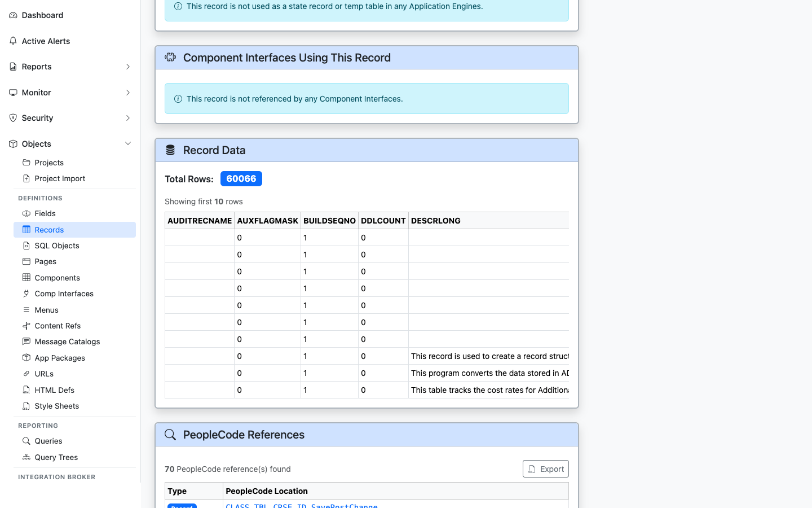The width and height of the screenshot is (812, 508).
Task: Click the URLs link icon
Action: click(x=27, y=374)
